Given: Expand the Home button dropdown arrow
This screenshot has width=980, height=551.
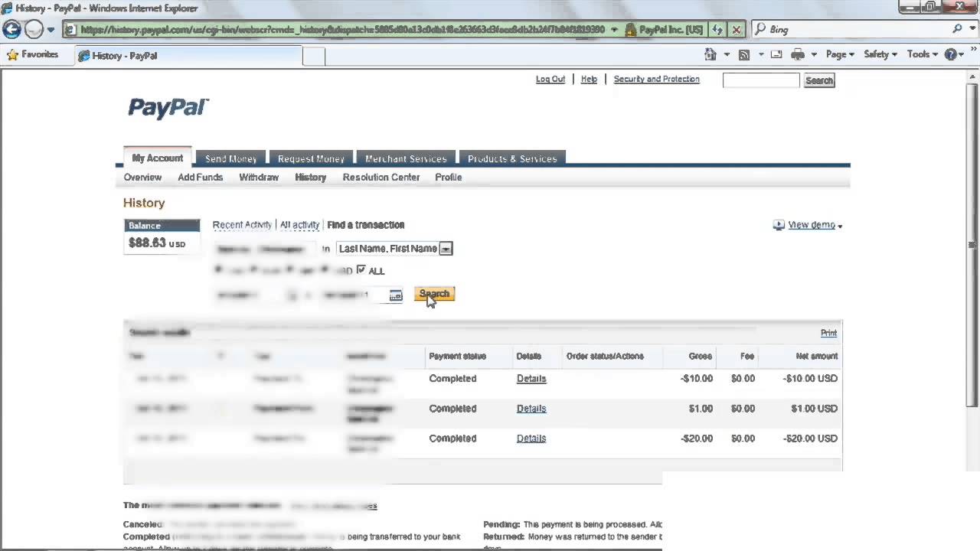Looking at the screenshot, I should pos(727,54).
